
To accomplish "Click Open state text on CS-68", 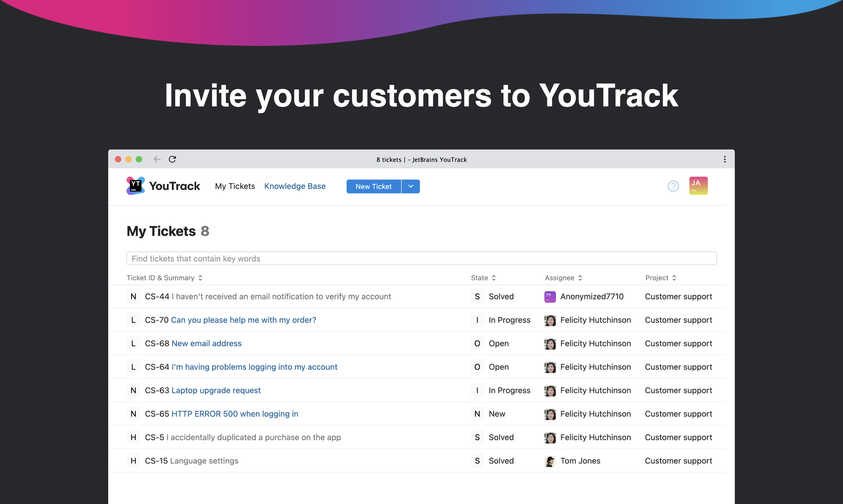I will (498, 344).
